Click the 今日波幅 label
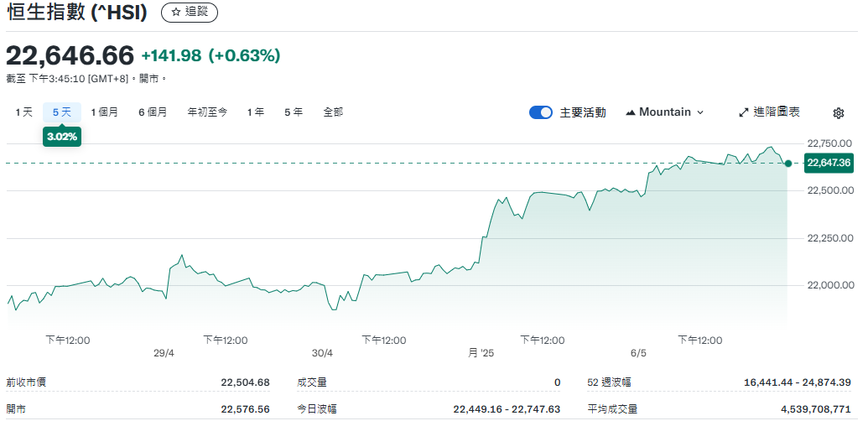Screen dimensions: 868x421 (x=317, y=409)
